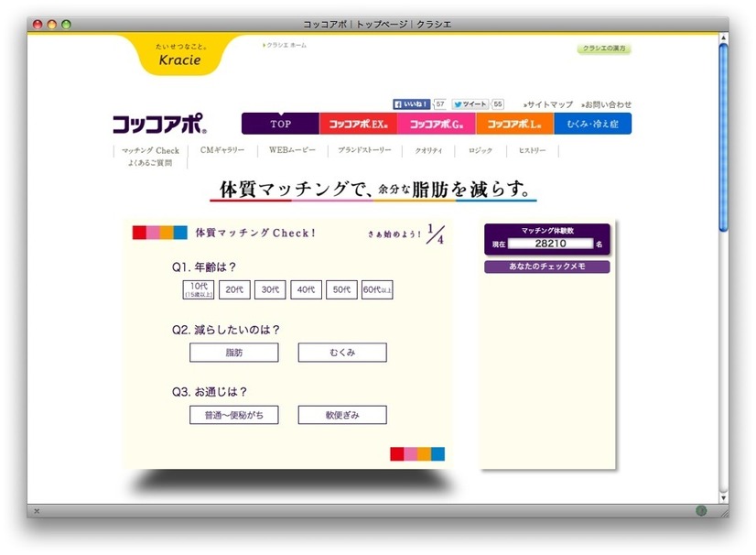Viewport: 756px width, 555px height.
Task: Open ヒストリー menu item
Action: coord(533,150)
